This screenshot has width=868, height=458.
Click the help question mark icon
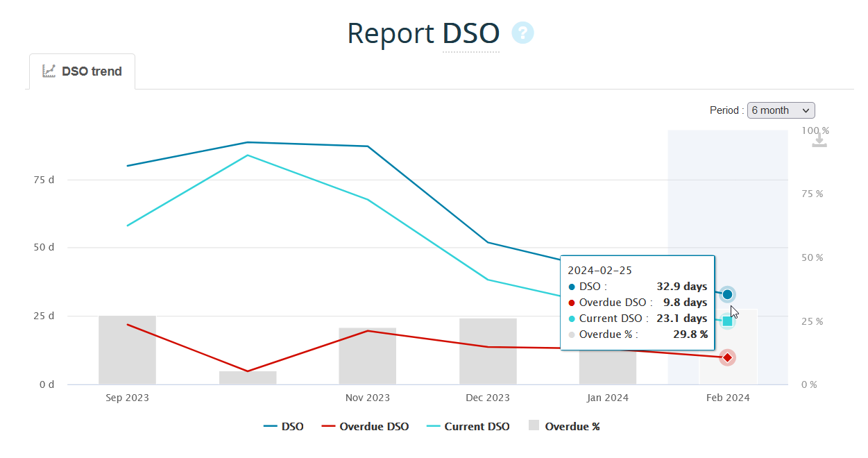pyautogui.click(x=522, y=33)
